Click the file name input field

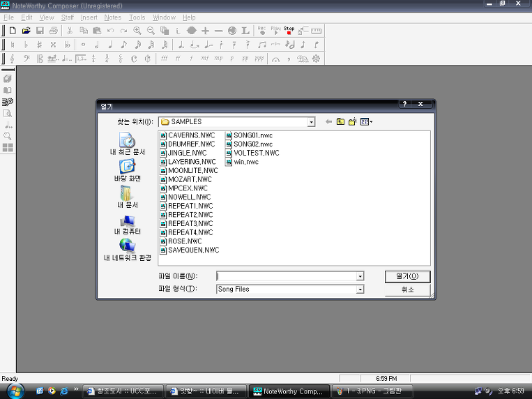pos(287,276)
